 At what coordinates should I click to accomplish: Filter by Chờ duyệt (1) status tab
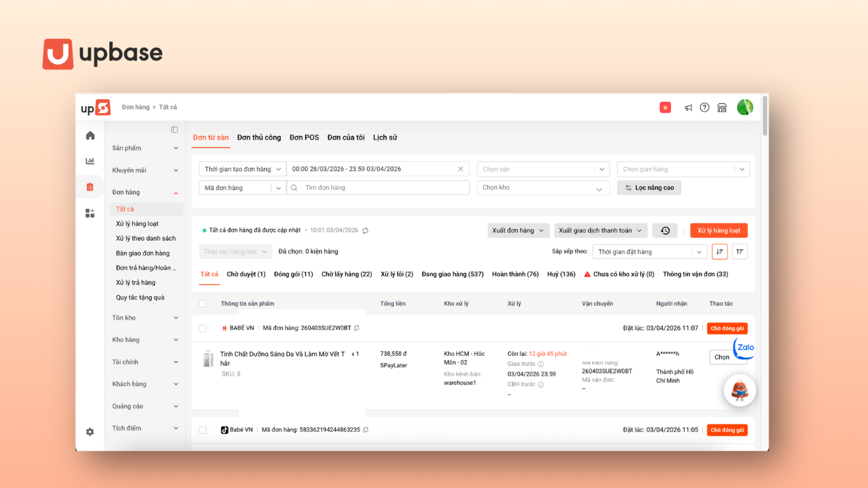(x=246, y=274)
